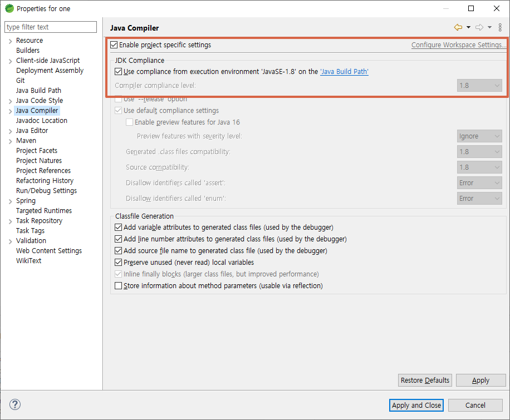Expand the Resource tree node
This screenshot has width=510, height=420.
[10, 41]
